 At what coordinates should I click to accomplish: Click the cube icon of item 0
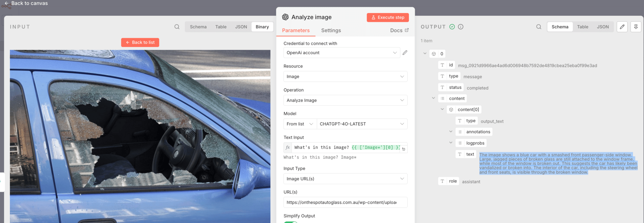(x=434, y=54)
